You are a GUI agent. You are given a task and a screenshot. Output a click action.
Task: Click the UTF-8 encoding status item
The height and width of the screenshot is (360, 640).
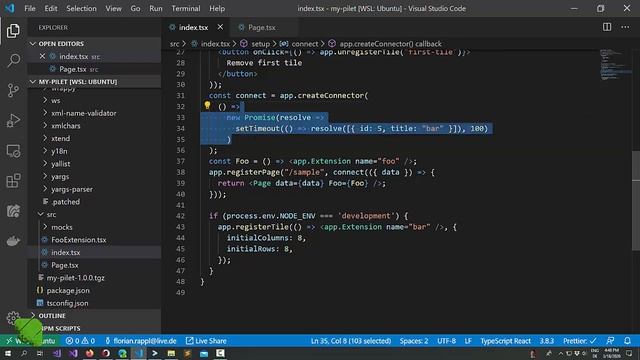[447, 341]
